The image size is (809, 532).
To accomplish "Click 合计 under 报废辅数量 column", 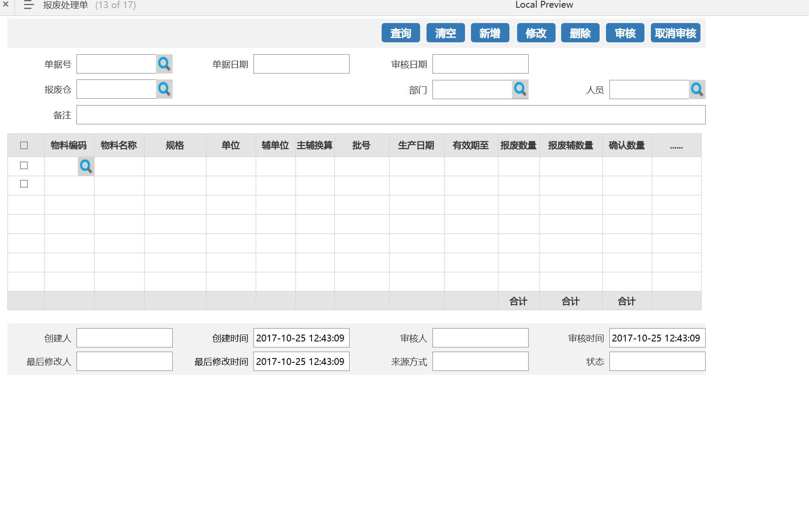I will 571,301.
